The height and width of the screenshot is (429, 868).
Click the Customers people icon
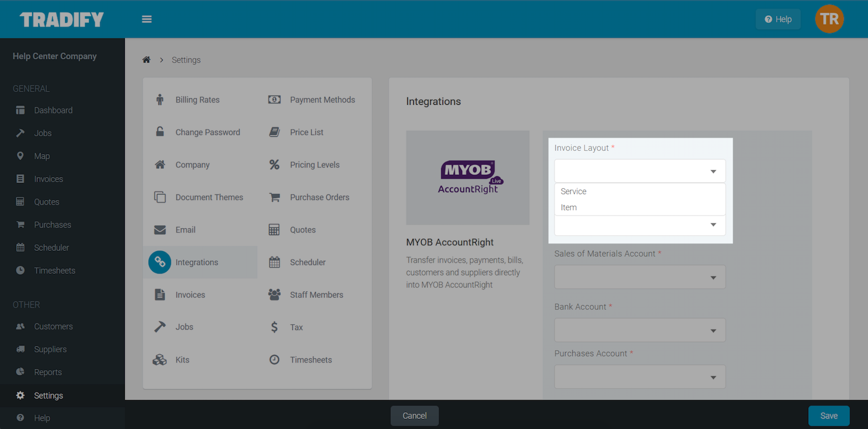tap(20, 327)
